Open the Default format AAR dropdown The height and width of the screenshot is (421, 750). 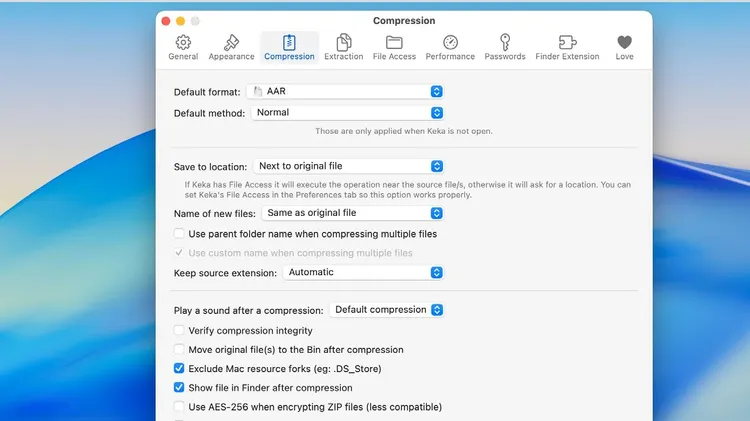(x=345, y=92)
